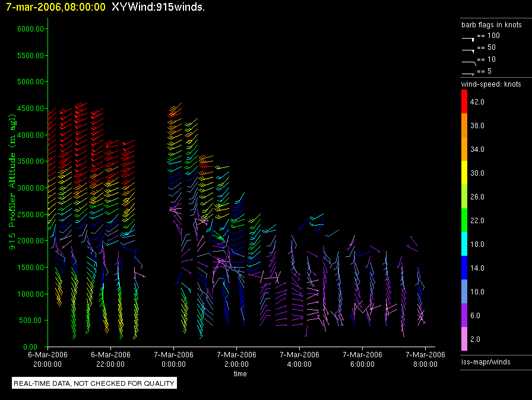
Task: Pick the orange 38.0 knots color swatch
Action: tap(464, 125)
